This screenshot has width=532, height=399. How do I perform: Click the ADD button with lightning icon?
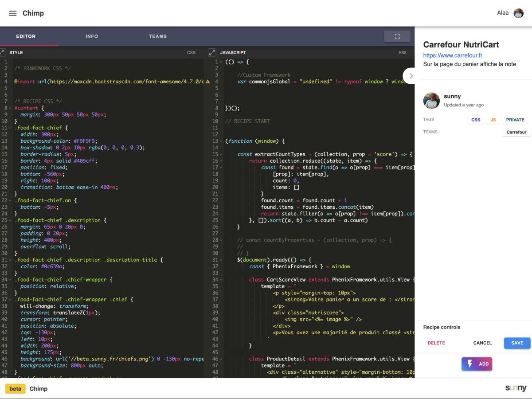coord(477,364)
